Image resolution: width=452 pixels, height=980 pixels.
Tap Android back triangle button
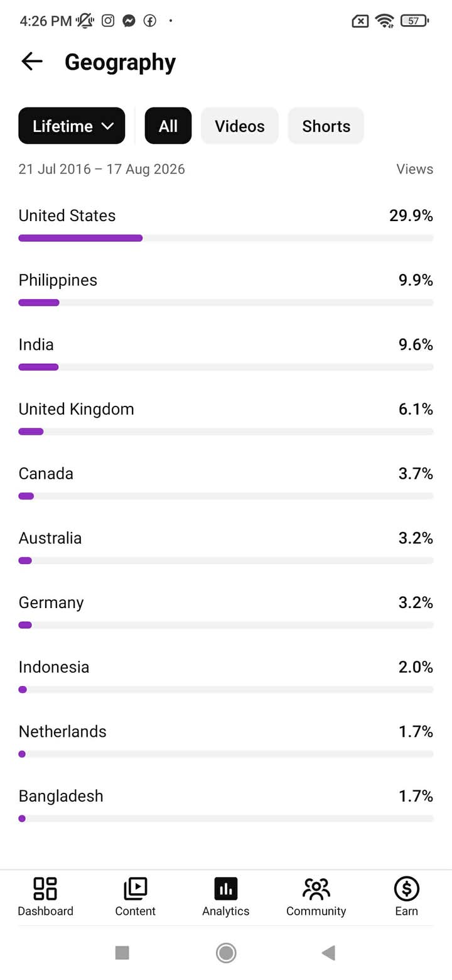[328, 953]
